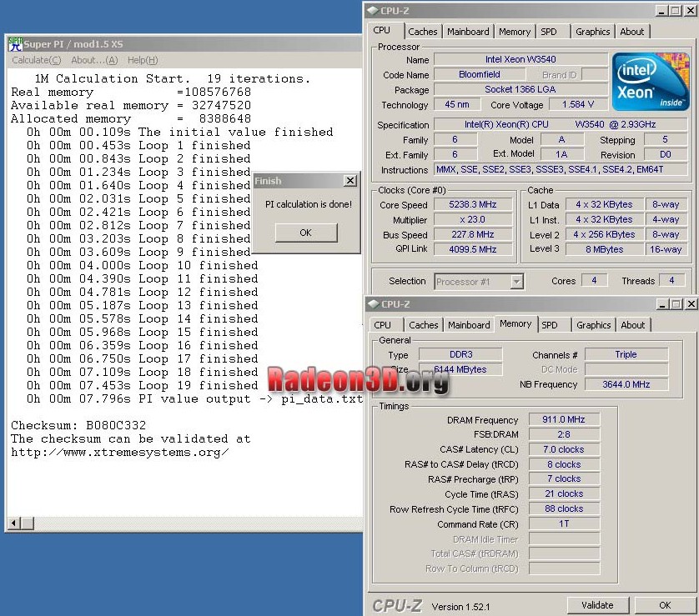Screen dimensions: 699x616
Task: Click the DRAM Frequency value 911.0 MHz
Action: [x=564, y=419]
